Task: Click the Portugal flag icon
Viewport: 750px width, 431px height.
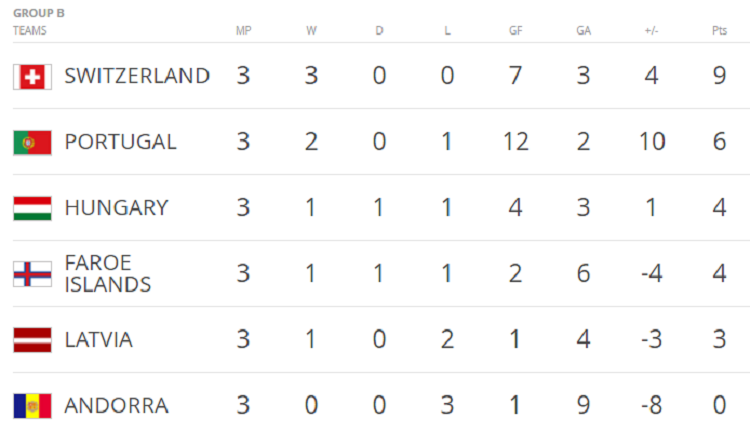Action: click(x=33, y=143)
